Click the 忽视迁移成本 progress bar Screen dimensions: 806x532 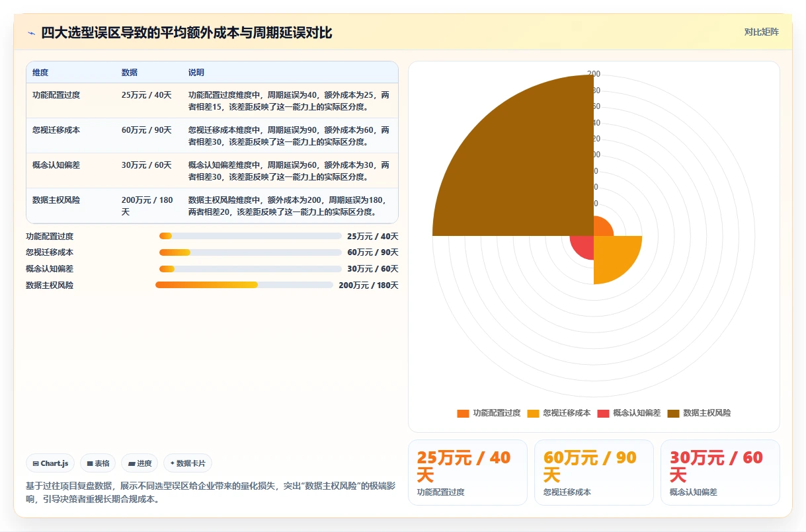tap(251, 252)
